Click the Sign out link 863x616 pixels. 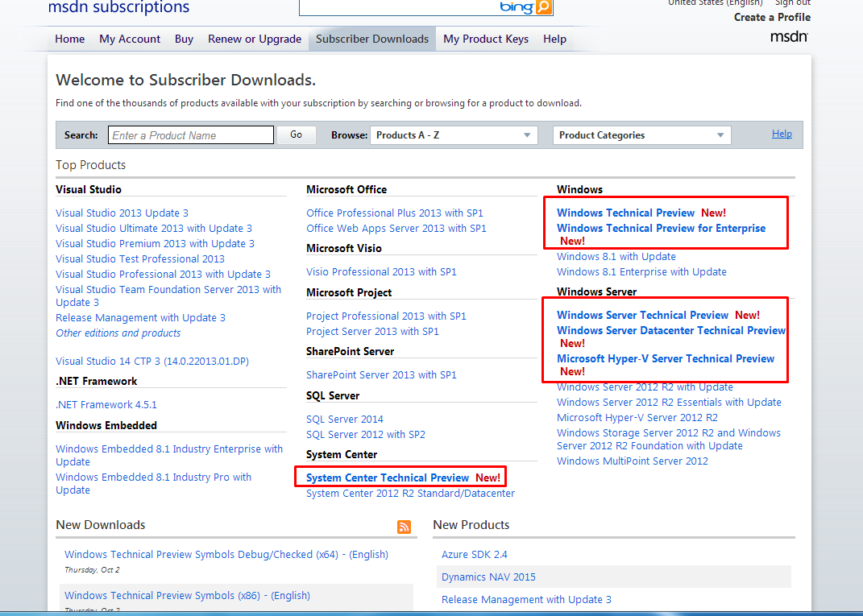click(x=793, y=2)
